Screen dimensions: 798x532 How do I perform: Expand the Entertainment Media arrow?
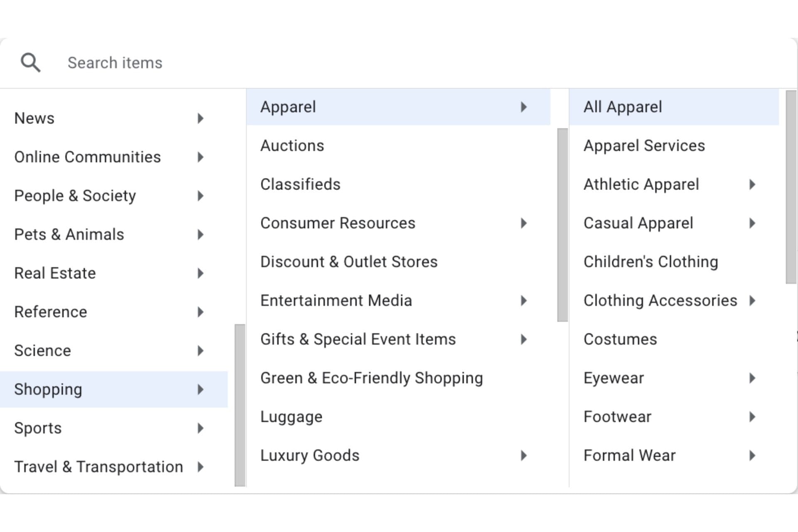pyautogui.click(x=524, y=300)
